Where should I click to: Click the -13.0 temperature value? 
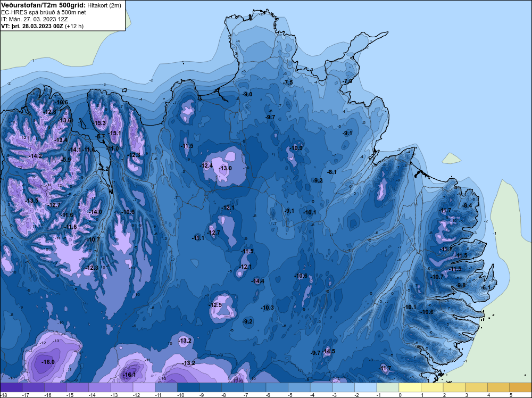tap(225, 168)
